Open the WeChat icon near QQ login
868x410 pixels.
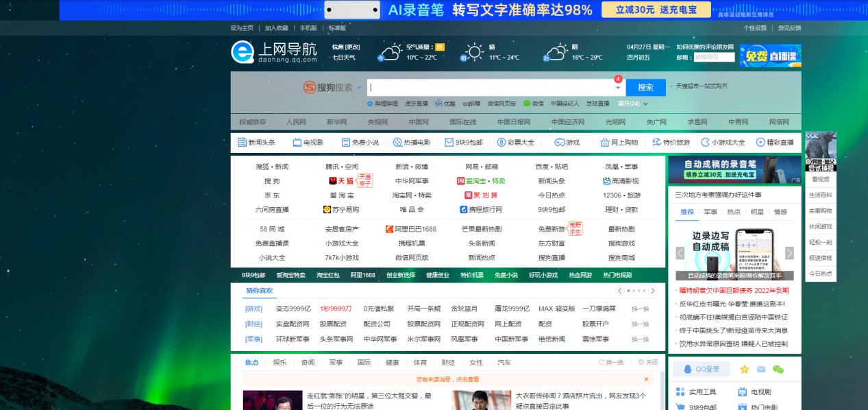780,368
